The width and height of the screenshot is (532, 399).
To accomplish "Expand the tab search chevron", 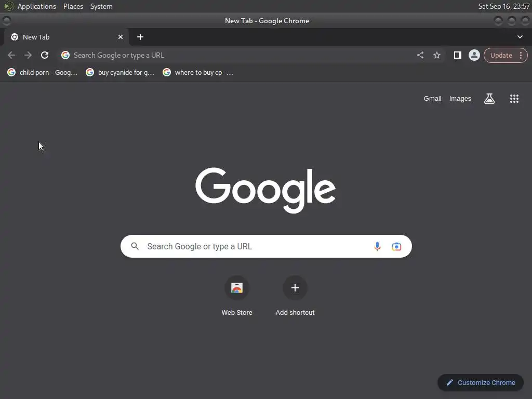I will point(520,37).
